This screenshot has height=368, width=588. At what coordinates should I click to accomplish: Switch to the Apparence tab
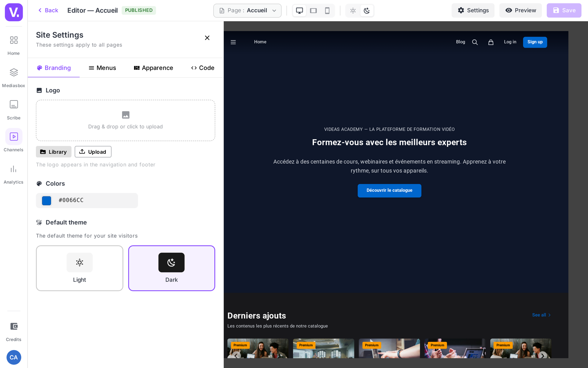[x=154, y=68]
